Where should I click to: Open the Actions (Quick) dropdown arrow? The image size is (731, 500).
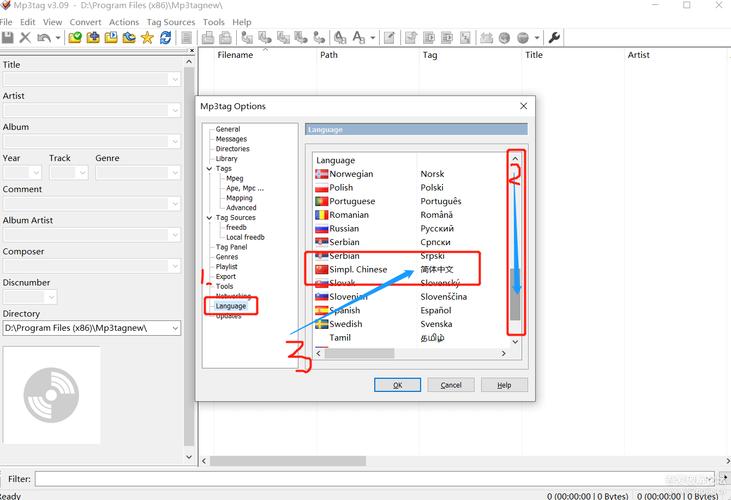tap(372, 38)
